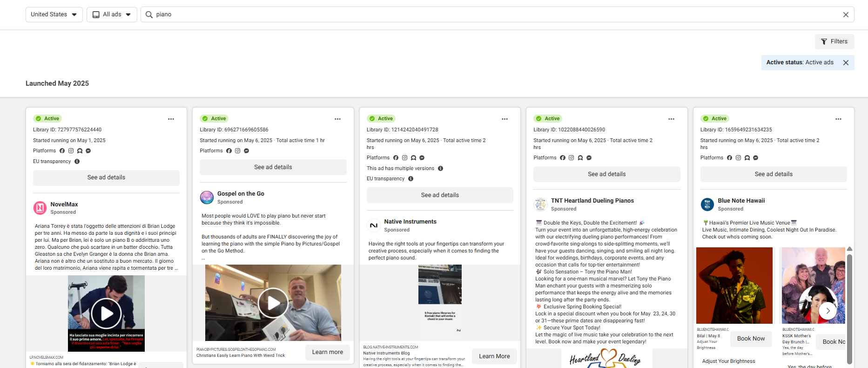Click the search magnifier icon
The image size is (868, 368).
(x=149, y=14)
